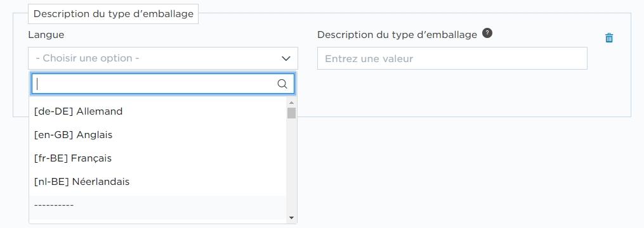Click the Langue field label
Viewport: 644px width, 228px height.
[x=46, y=35]
